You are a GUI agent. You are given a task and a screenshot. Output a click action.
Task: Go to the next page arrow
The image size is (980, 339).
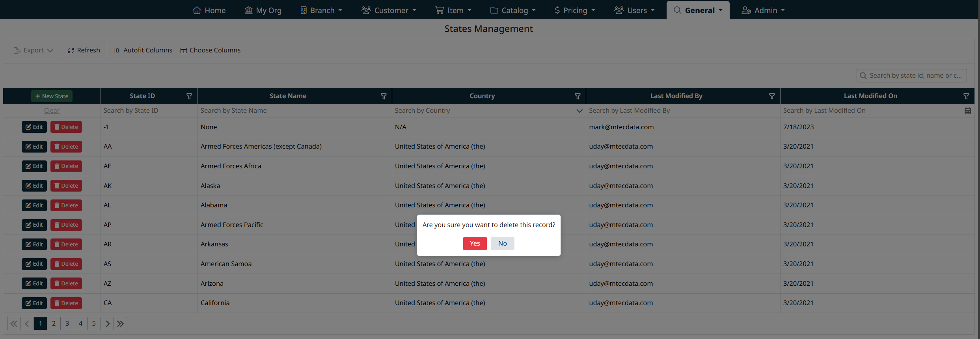[x=107, y=324]
